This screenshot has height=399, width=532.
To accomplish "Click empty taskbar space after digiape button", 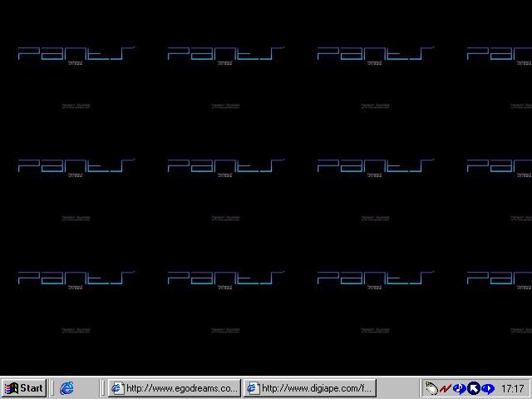I will 399,388.
